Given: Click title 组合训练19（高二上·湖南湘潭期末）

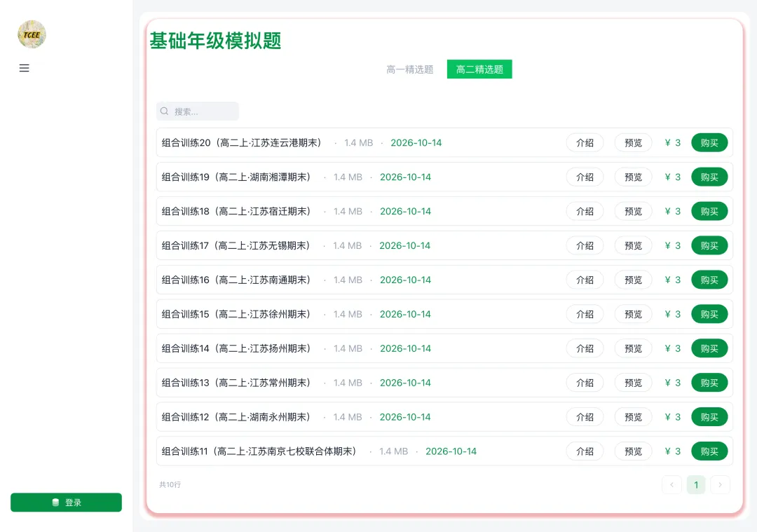Looking at the screenshot, I should [238, 177].
